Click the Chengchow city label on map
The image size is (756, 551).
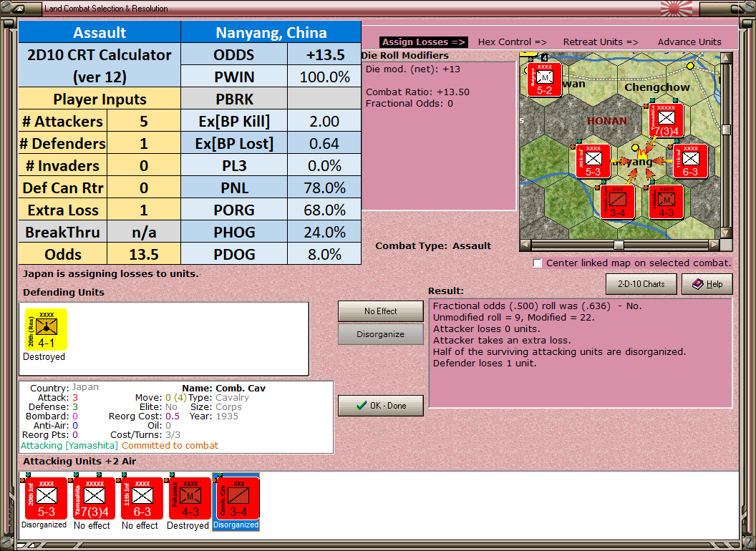pos(656,87)
